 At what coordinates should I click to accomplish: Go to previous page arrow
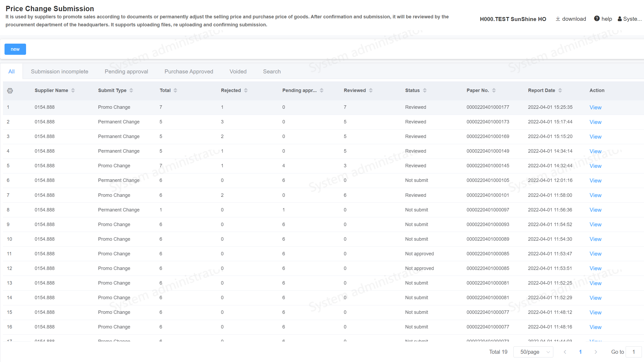coord(565,352)
